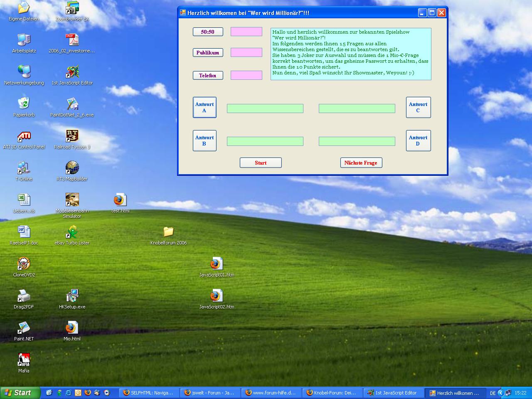The image size is (532, 399).
Task: Open the 1st JavaScript Editor desktop shortcut
Action: pos(72,72)
